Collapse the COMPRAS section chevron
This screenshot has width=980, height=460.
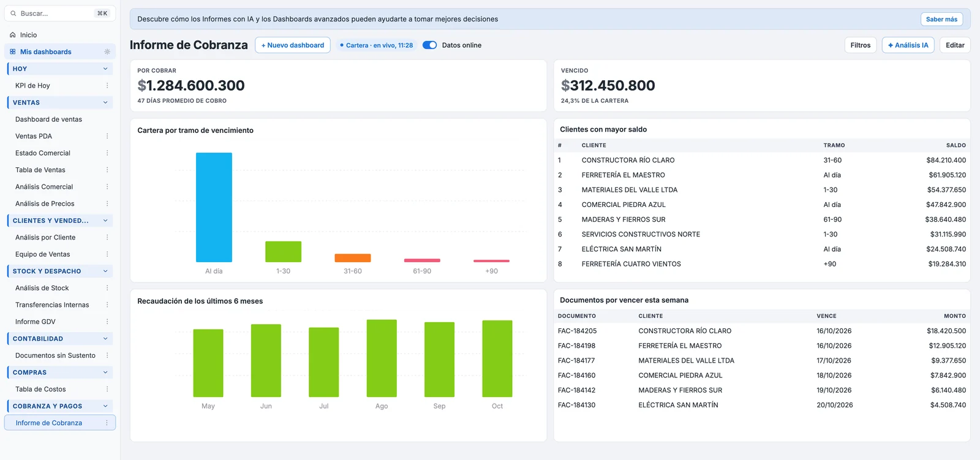pos(105,372)
